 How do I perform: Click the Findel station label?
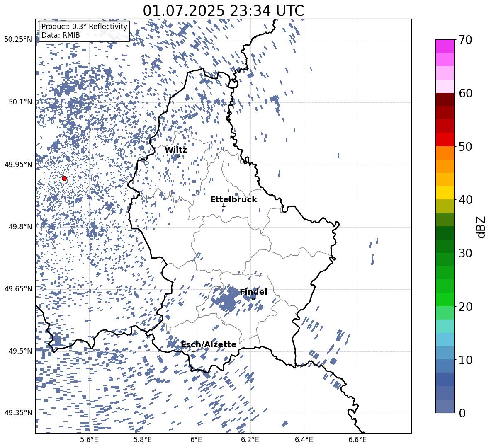point(253,292)
